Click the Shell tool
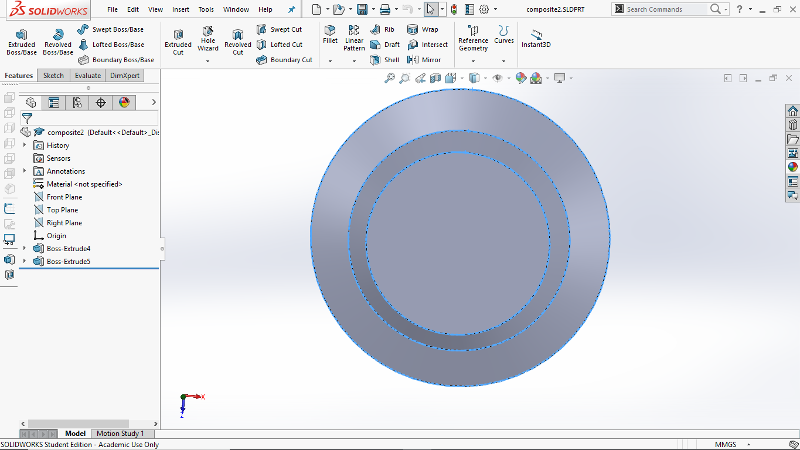The width and height of the screenshot is (800, 450). pos(385,60)
